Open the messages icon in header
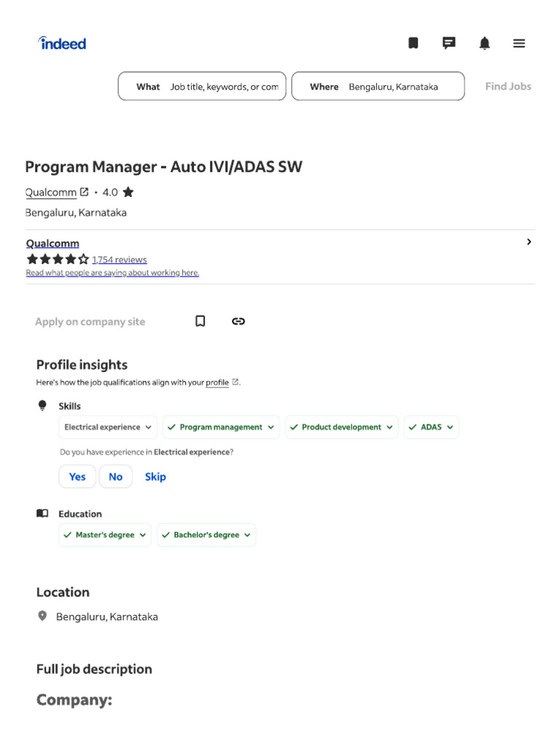This screenshot has width=560, height=747. click(x=448, y=43)
